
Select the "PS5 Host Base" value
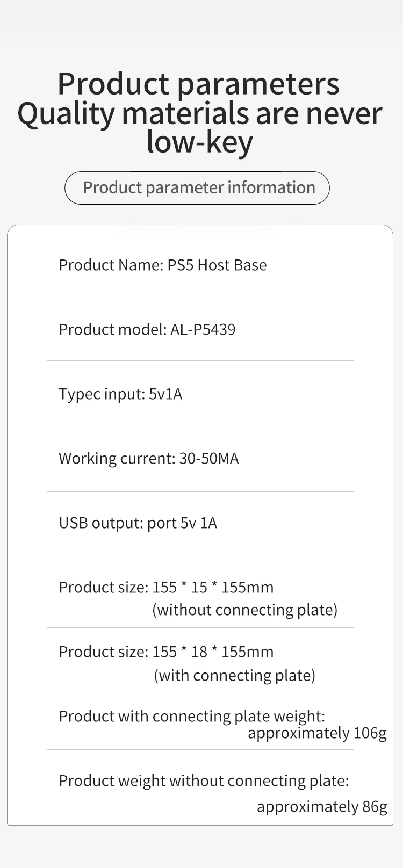[217, 265]
